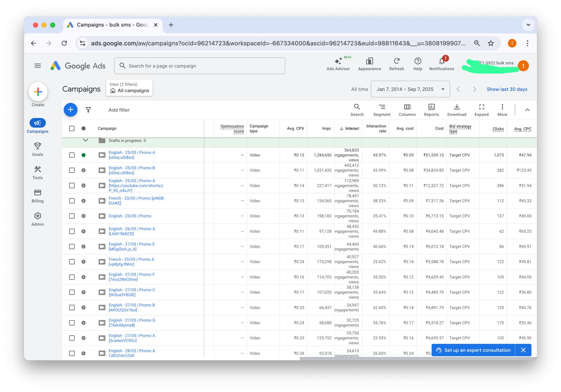The width and height of the screenshot is (561, 392).
Task: Go to previous date range
Action: (x=458, y=89)
